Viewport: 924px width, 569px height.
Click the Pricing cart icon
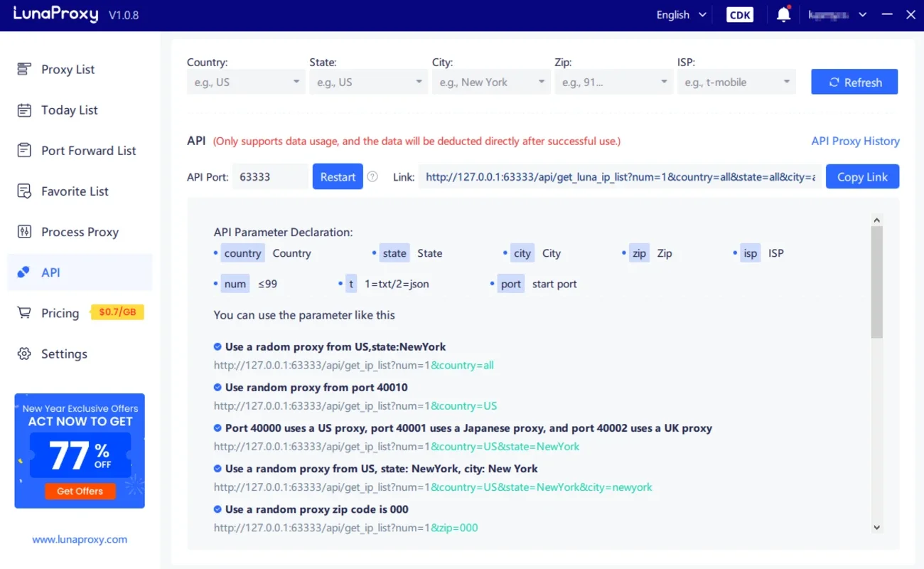pyautogui.click(x=24, y=313)
